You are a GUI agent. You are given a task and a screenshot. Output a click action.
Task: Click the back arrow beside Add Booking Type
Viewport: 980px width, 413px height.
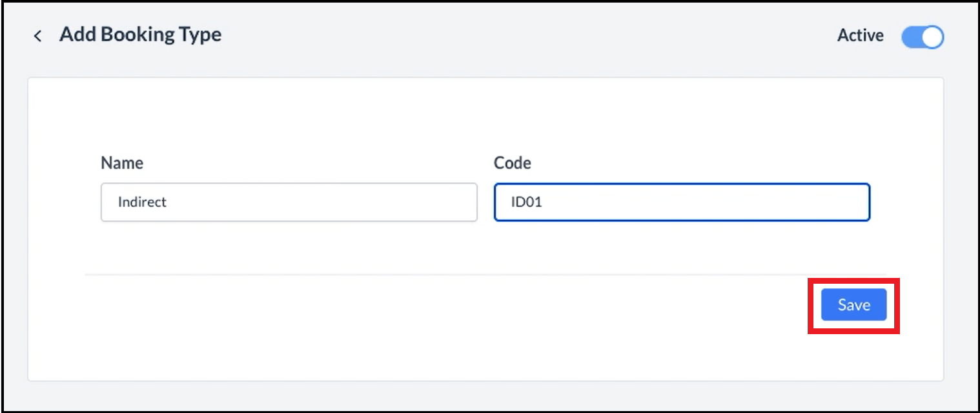[x=37, y=36]
